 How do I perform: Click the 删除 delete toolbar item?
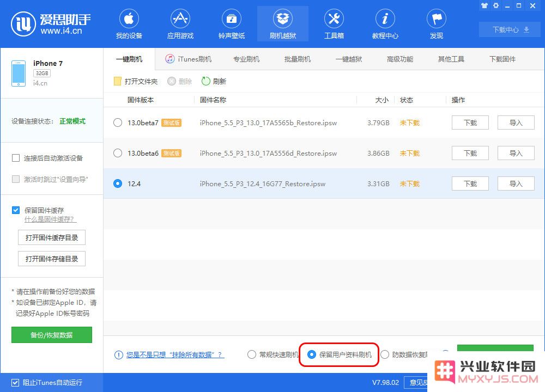pos(180,81)
